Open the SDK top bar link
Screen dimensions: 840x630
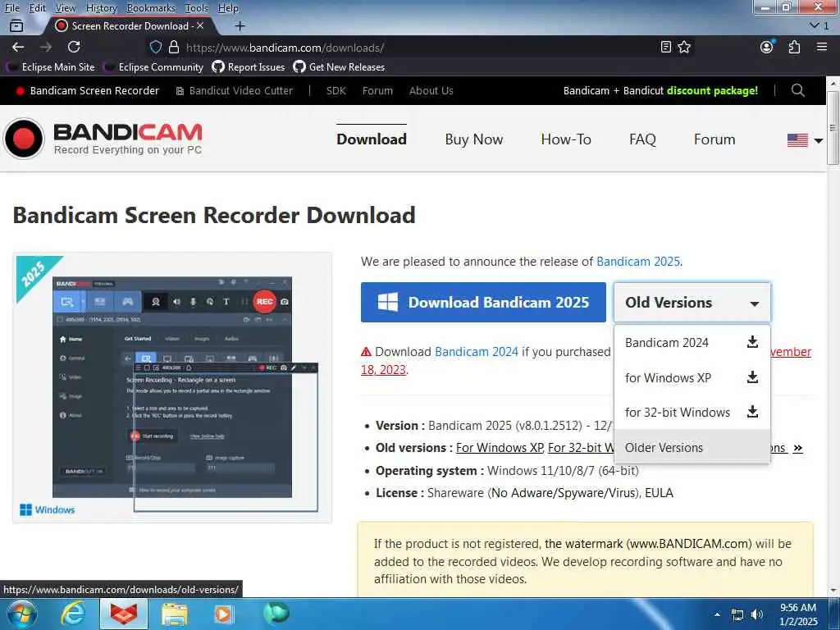coord(336,90)
